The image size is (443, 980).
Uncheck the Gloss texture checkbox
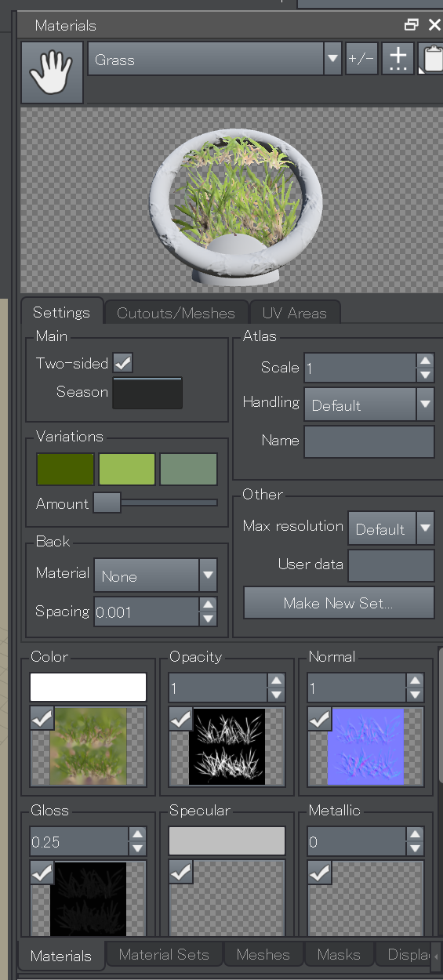[42, 872]
